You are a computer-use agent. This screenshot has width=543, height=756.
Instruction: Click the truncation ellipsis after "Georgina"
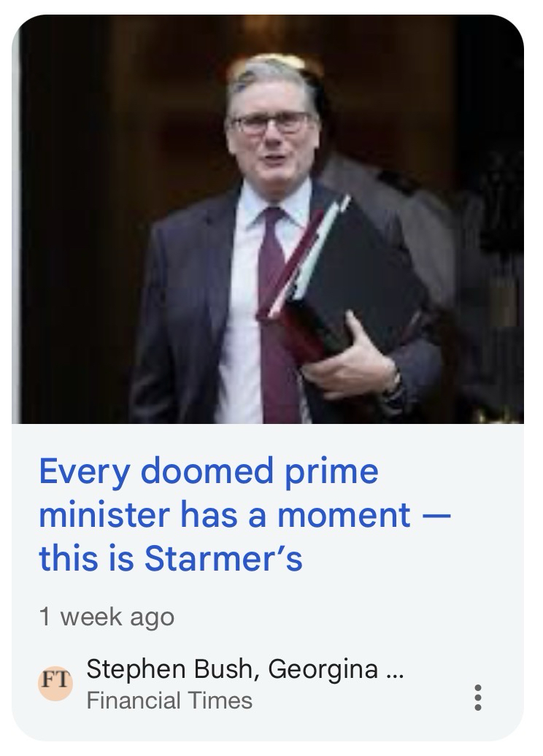pyautogui.click(x=396, y=674)
